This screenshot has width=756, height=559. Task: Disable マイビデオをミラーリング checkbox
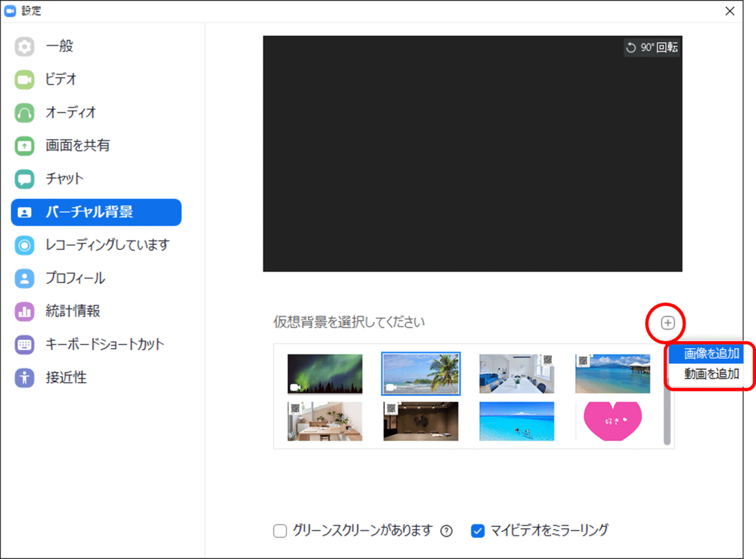click(477, 531)
